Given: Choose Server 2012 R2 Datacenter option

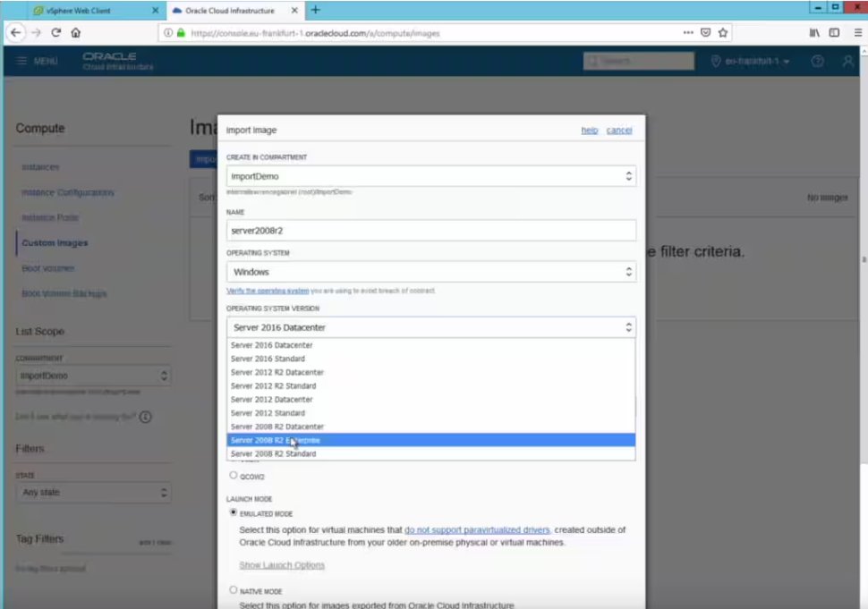Looking at the screenshot, I should (x=430, y=372).
